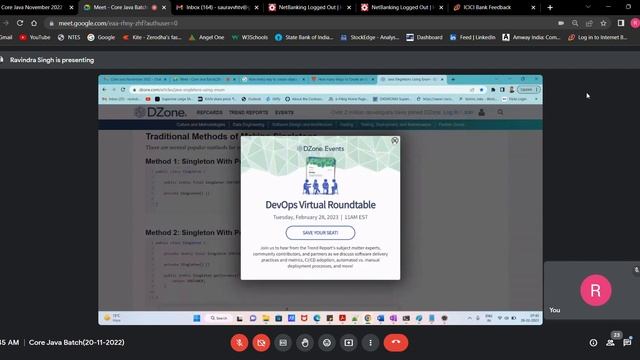The height and width of the screenshot is (360, 640).
Task: Show the participants people panel
Action: (x=611, y=343)
